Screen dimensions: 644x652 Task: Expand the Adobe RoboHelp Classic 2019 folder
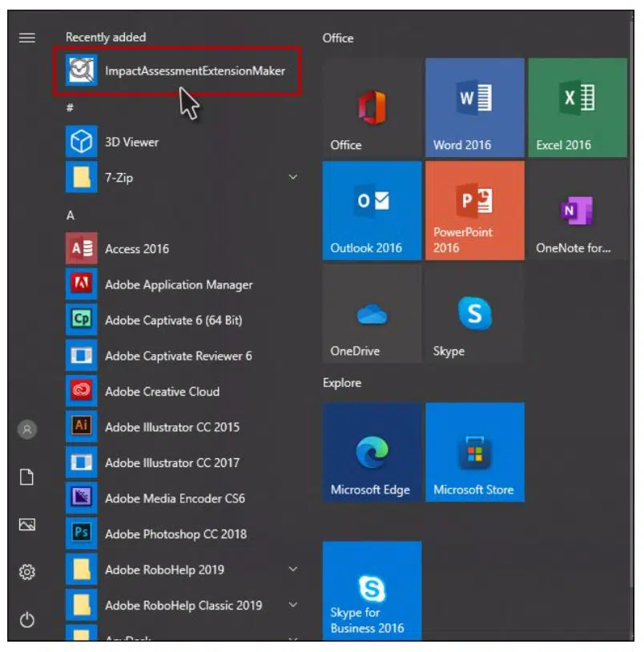[x=293, y=605]
